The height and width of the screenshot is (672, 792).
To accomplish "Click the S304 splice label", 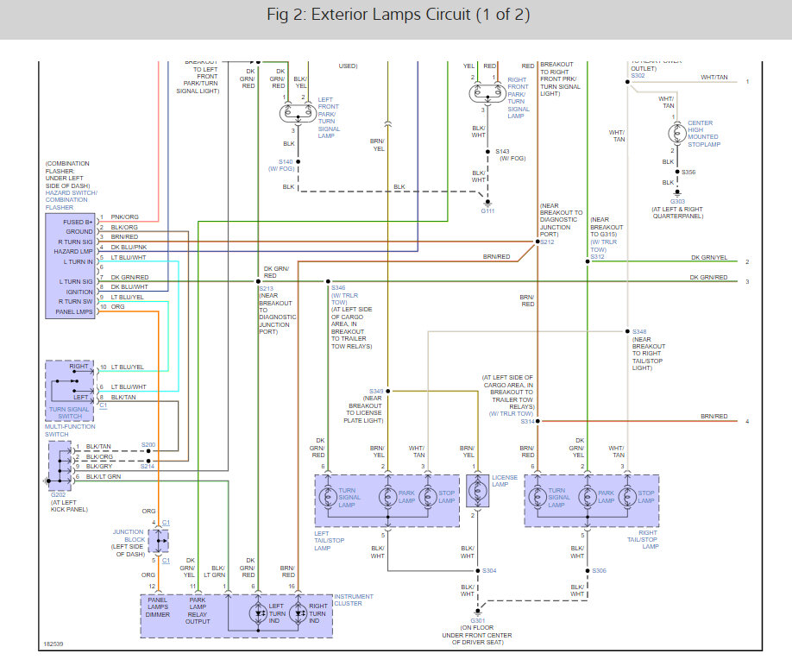I will (489, 570).
